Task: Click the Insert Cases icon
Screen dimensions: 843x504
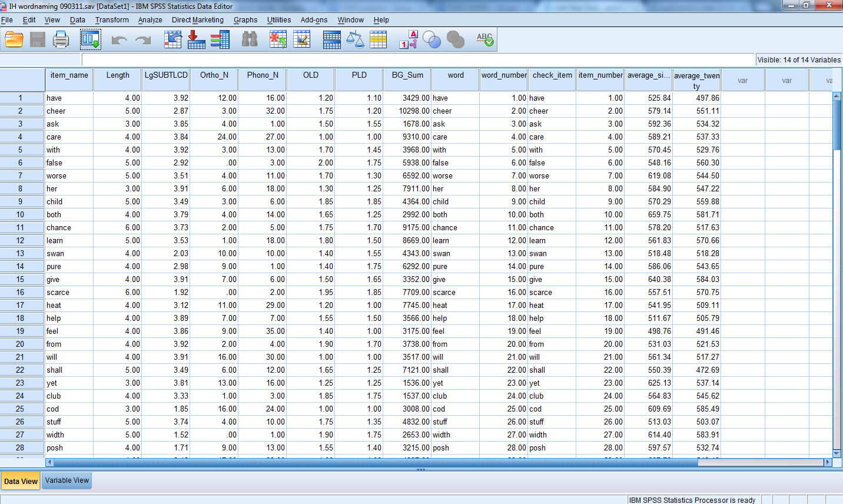Action: (x=278, y=40)
